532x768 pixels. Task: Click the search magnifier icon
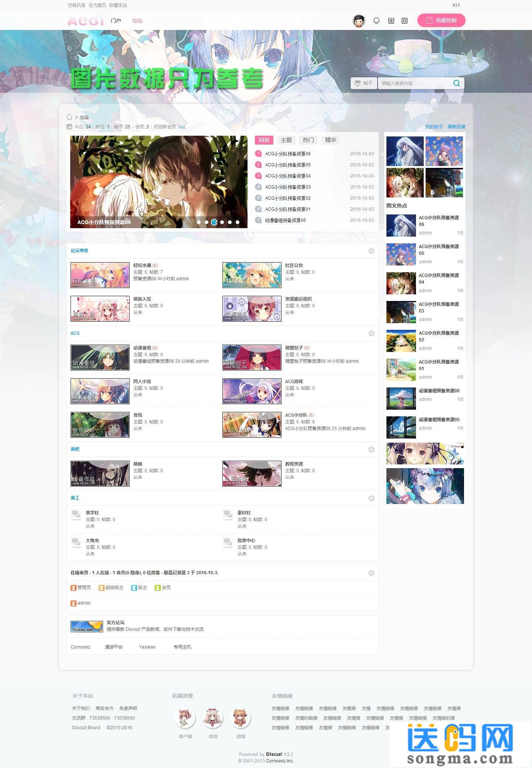[457, 83]
